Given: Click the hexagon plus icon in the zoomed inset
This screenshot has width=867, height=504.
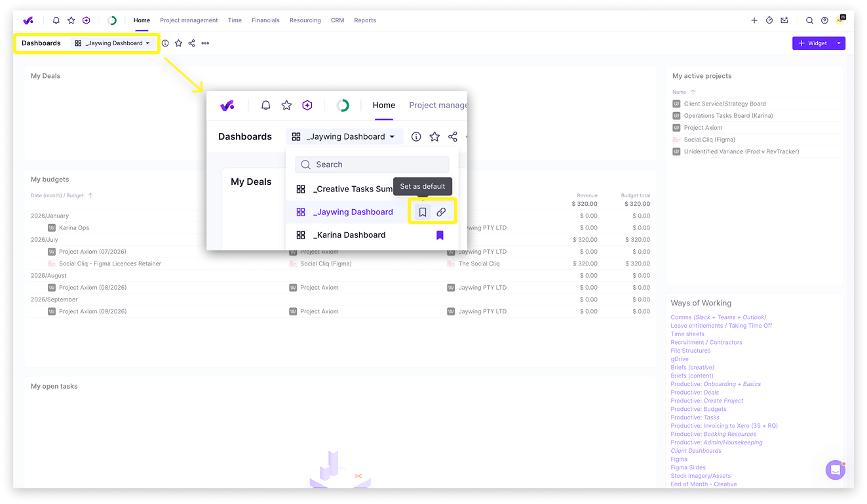Looking at the screenshot, I should pos(307,105).
